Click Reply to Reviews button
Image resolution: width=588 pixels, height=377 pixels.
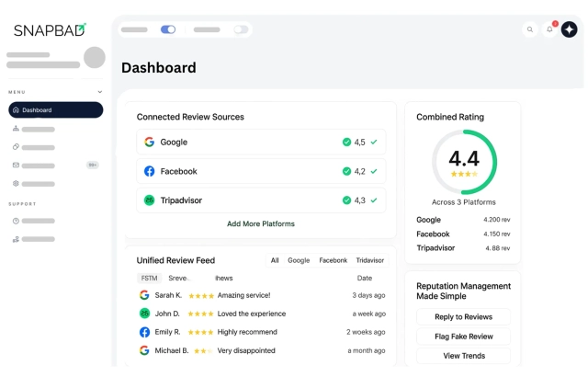[463, 317]
